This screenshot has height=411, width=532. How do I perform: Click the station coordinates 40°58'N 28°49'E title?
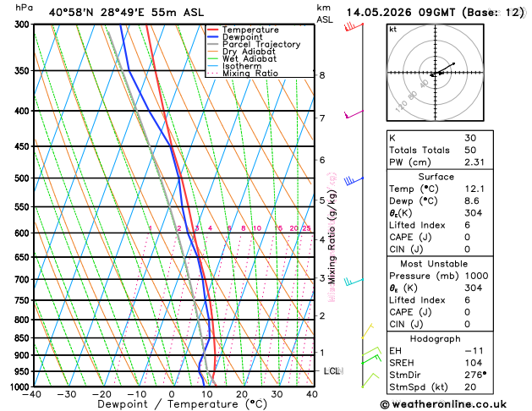tap(127, 13)
